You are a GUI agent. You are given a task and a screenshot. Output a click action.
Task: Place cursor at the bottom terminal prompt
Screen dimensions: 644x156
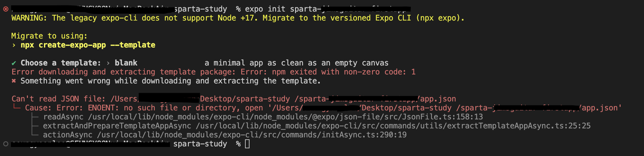[247, 144]
